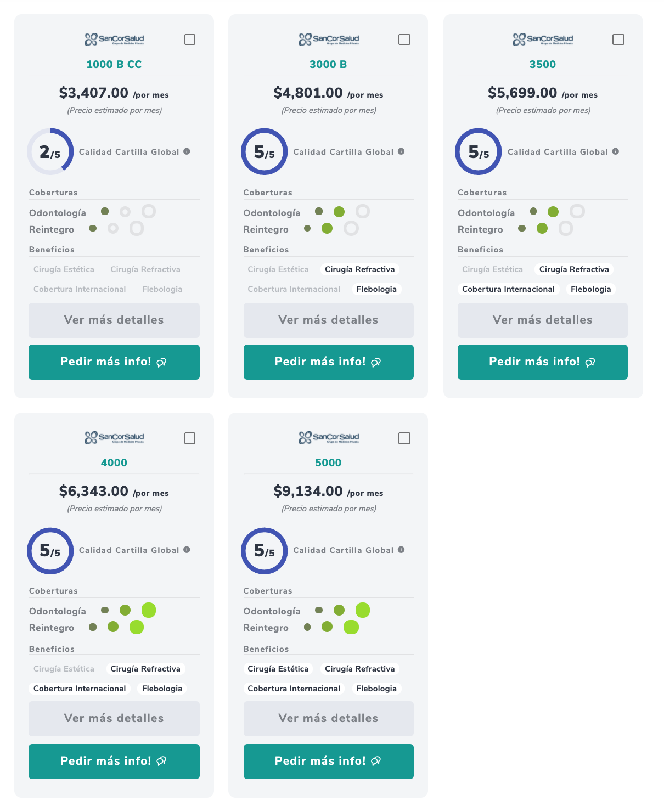The width and height of the screenshot is (664, 812).
Task: Click the 5000 plan title
Action: tap(328, 463)
